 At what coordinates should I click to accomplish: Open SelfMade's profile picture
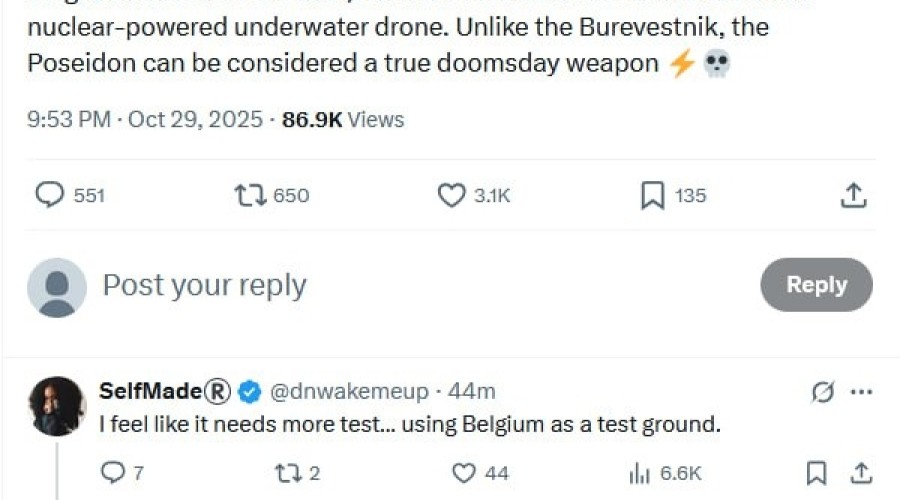[x=56, y=406]
